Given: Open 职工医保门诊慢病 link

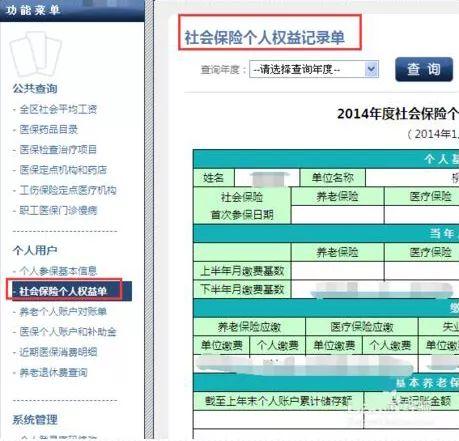Looking at the screenshot, I should [x=58, y=210].
